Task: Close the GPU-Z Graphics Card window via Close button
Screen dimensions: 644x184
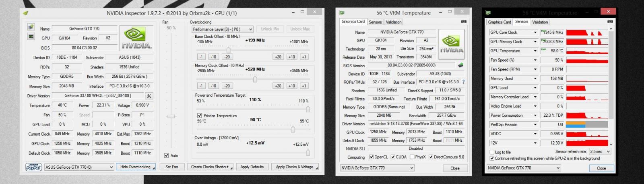Action: tap(455, 168)
